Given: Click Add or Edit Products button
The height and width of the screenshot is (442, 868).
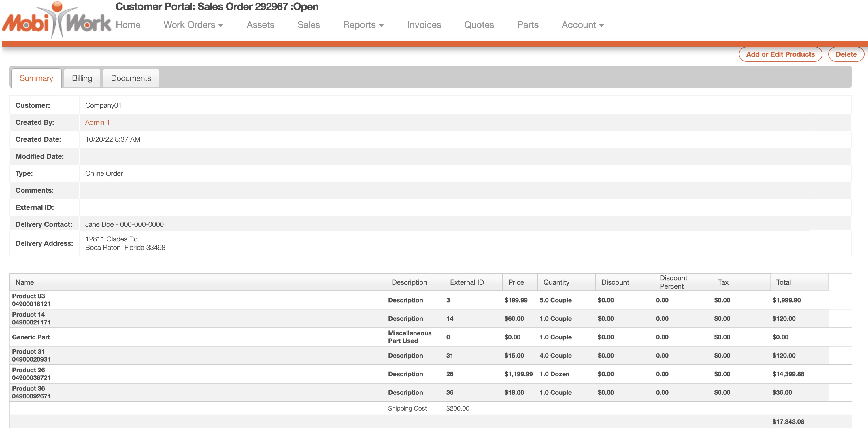Looking at the screenshot, I should (780, 54).
